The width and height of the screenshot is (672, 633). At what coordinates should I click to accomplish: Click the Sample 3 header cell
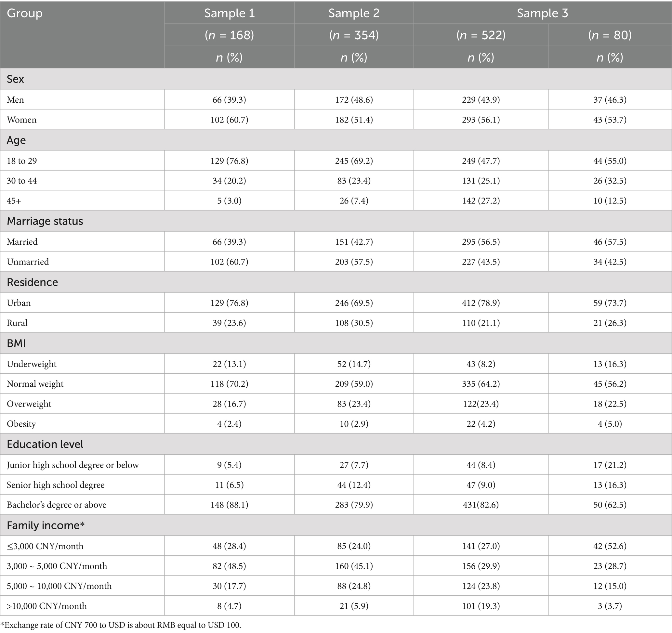coord(542,13)
